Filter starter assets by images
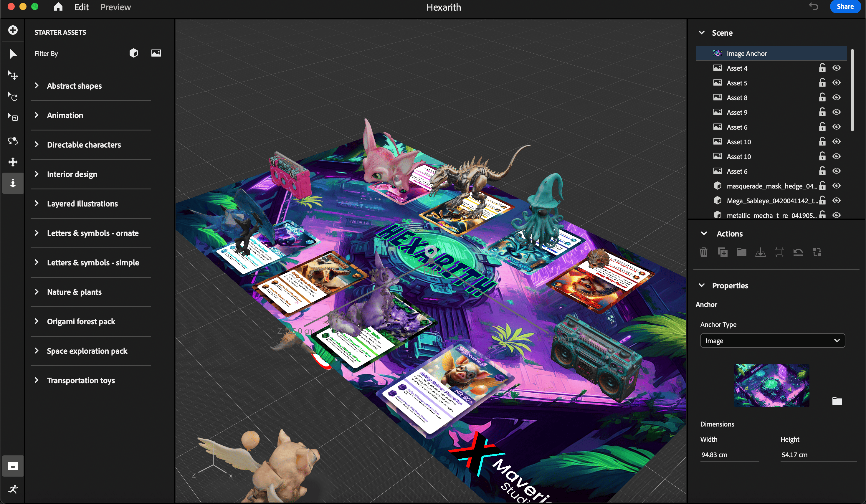This screenshot has height=504, width=866. click(156, 53)
